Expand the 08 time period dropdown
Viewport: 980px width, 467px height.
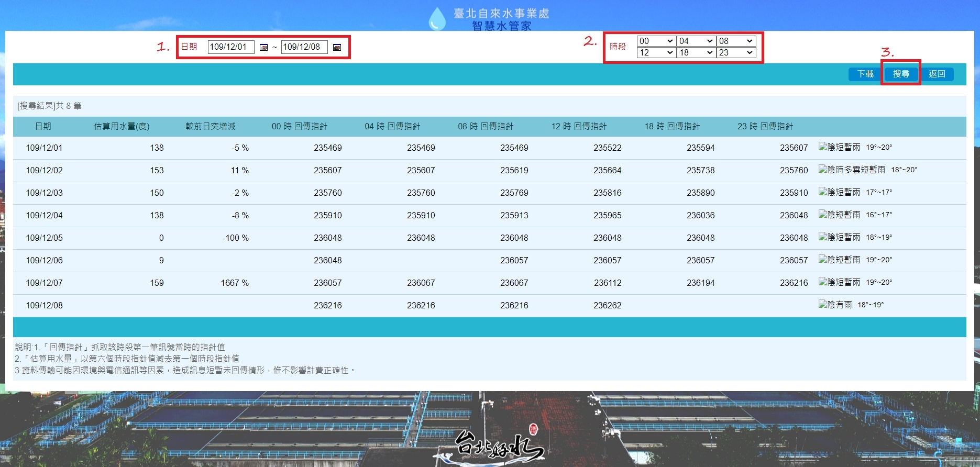click(x=736, y=41)
